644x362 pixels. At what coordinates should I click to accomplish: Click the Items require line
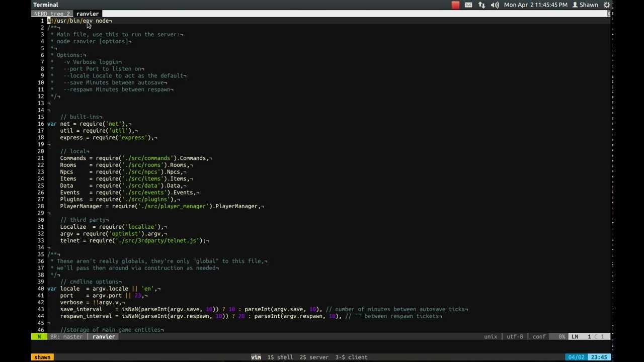pyautogui.click(x=126, y=178)
